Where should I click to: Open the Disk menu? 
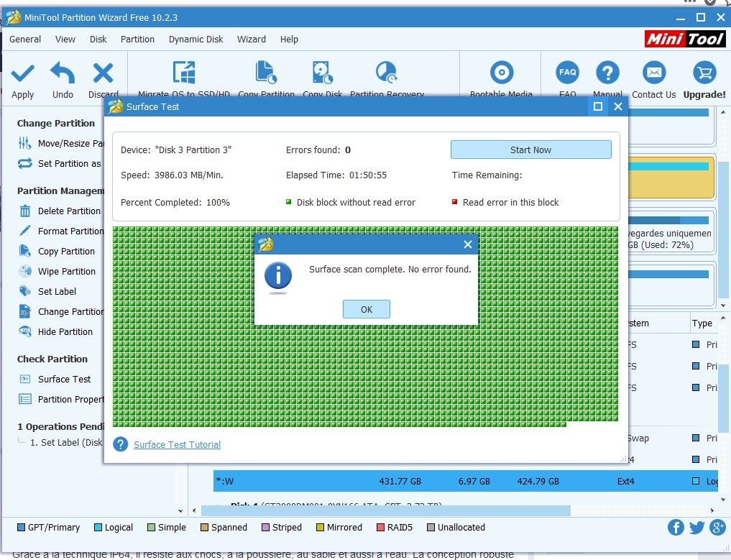coord(98,39)
